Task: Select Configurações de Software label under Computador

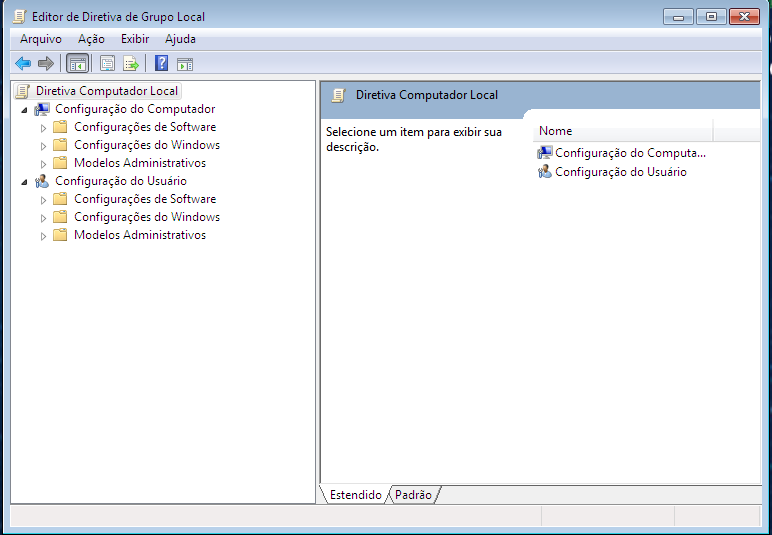Action: pos(145,127)
